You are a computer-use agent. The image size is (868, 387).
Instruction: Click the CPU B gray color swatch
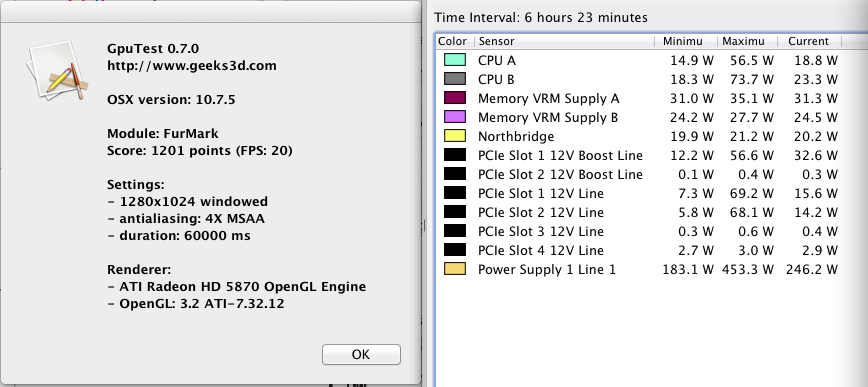(454, 79)
